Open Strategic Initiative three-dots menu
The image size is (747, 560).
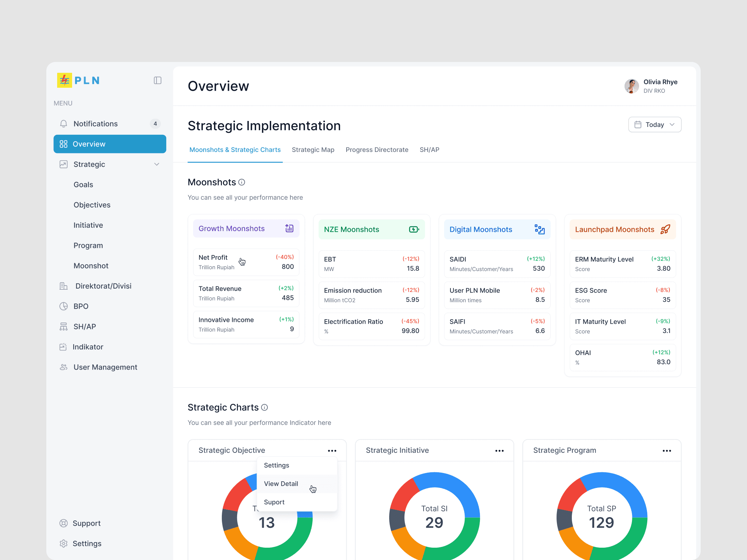[499, 451]
